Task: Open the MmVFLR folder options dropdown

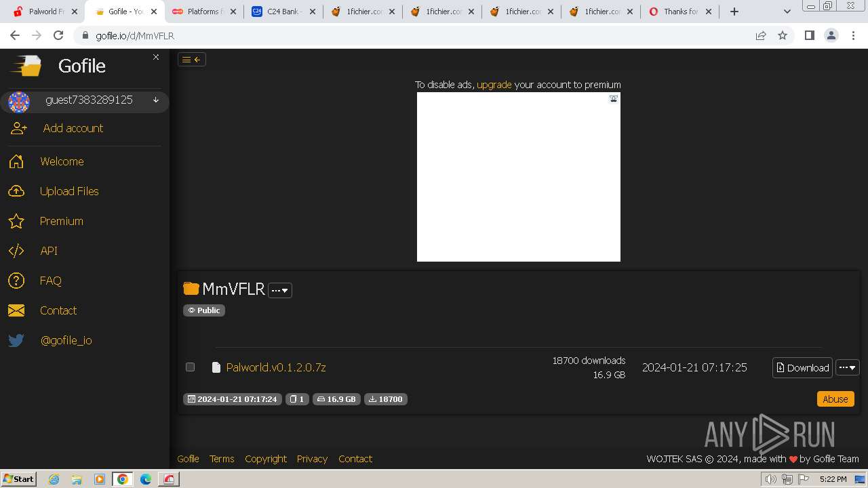Action: (280, 290)
